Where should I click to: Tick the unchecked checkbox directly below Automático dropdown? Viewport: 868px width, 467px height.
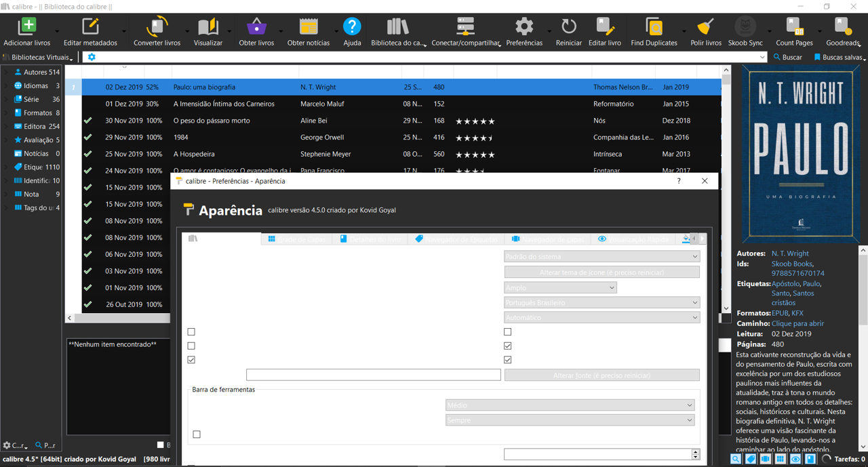tap(507, 331)
